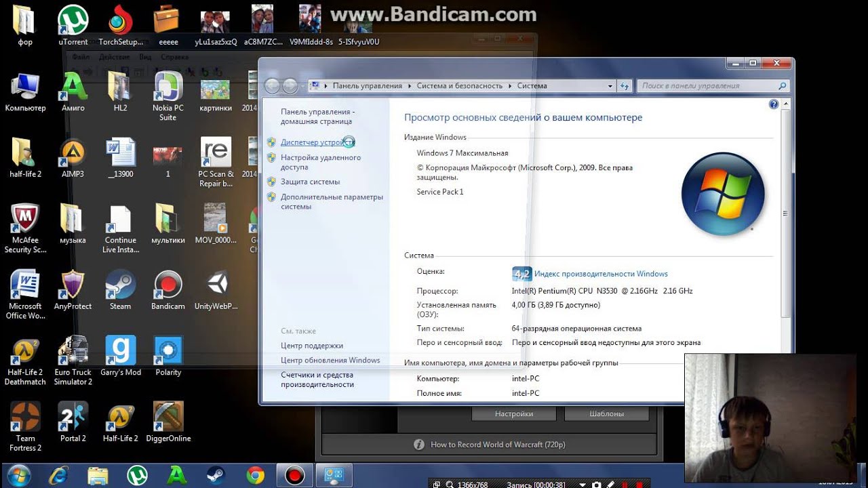
Task: Open the 'Вид' menu in the background window
Action: click(145, 58)
